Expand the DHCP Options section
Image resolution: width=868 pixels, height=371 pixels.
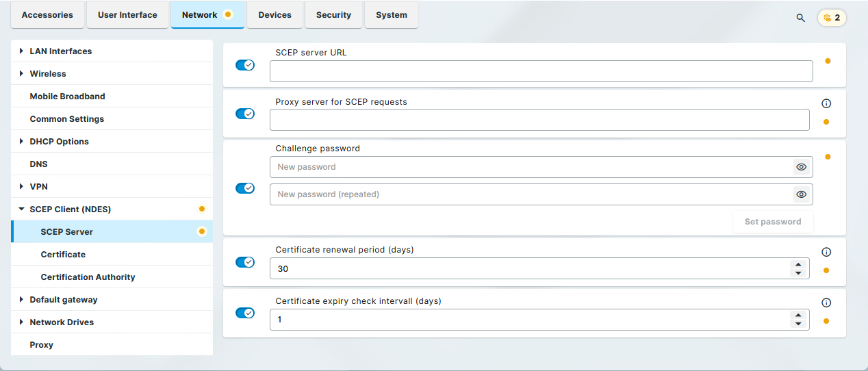tap(21, 142)
